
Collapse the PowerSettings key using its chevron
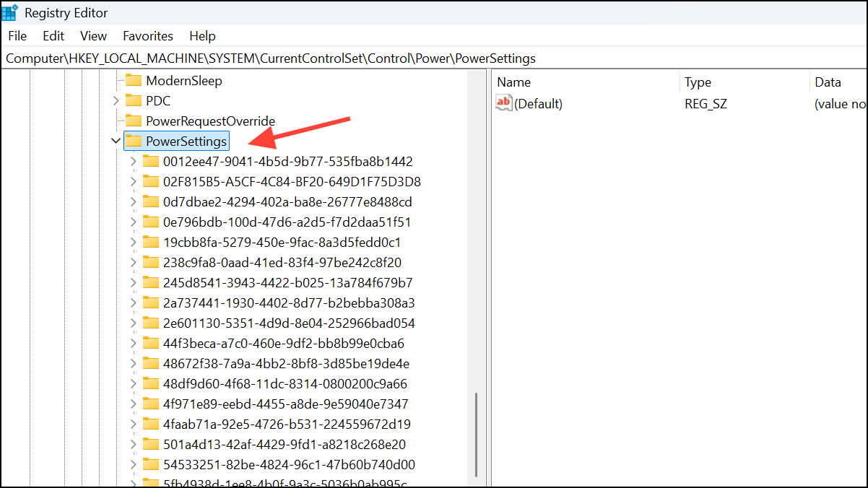point(116,141)
